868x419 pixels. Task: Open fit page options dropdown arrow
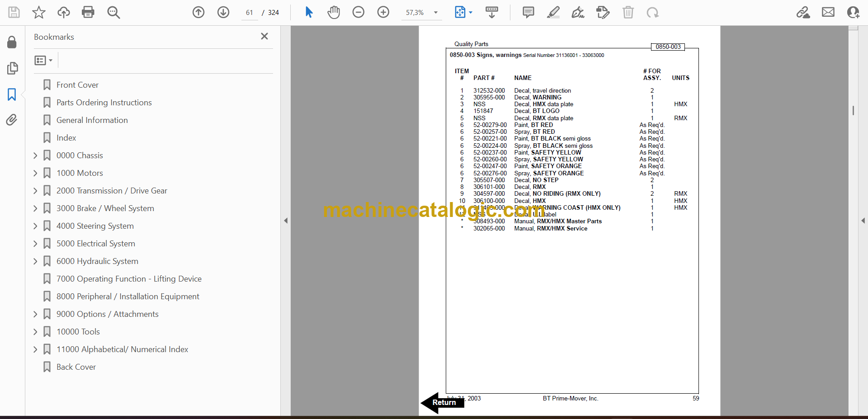(471, 13)
